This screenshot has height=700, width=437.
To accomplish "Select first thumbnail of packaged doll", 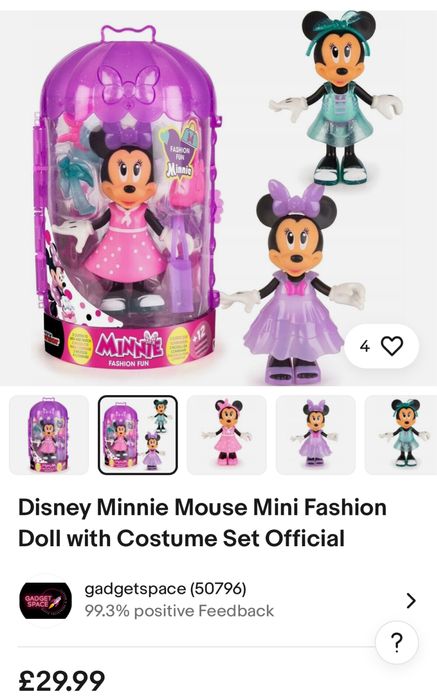I will pyautogui.click(x=49, y=434).
